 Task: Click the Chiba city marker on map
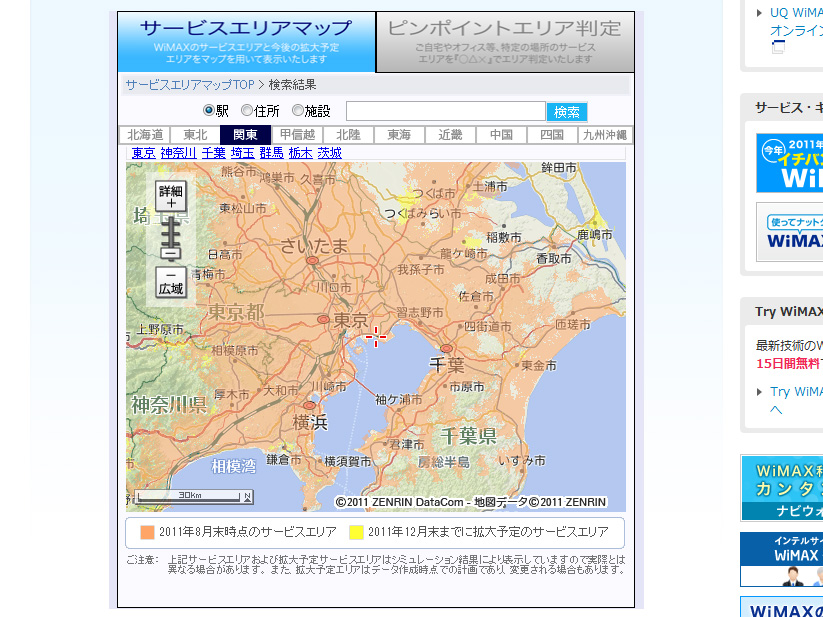pyautogui.click(x=446, y=348)
